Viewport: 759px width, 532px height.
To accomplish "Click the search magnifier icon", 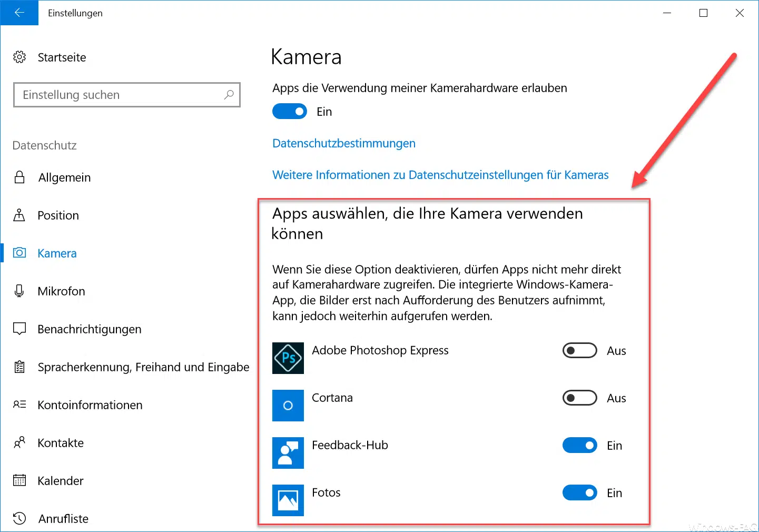I will click(x=229, y=95).
